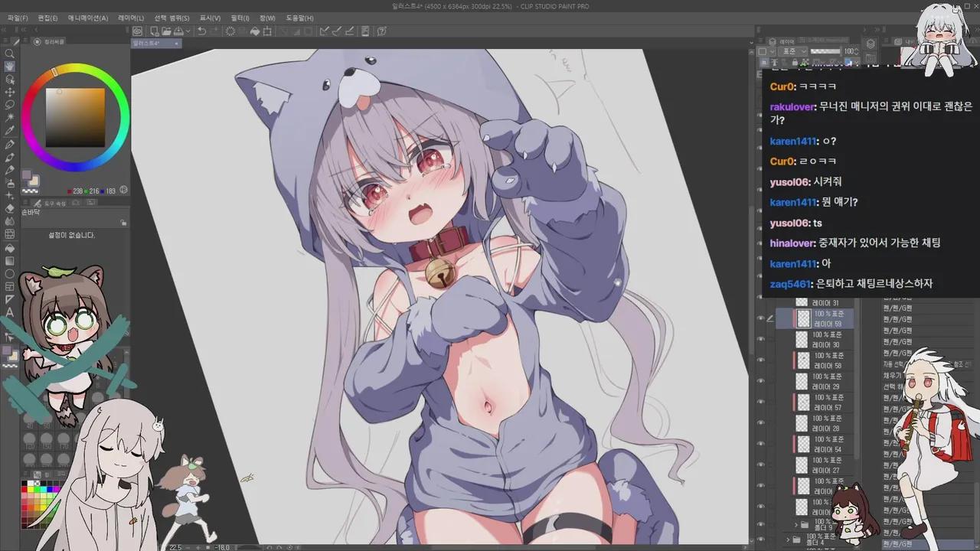Click the transparent color swatch below color wheel
This screenshot has height=551, width=980.
pos(31,190)
